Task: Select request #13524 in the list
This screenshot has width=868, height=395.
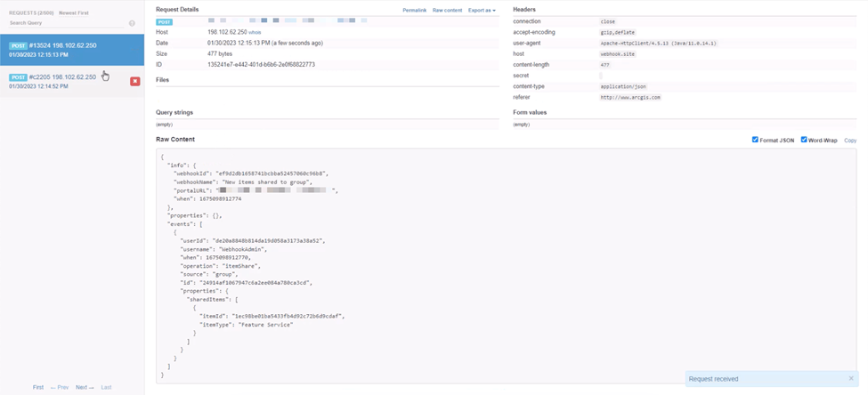Action: [x=72, y=50]
